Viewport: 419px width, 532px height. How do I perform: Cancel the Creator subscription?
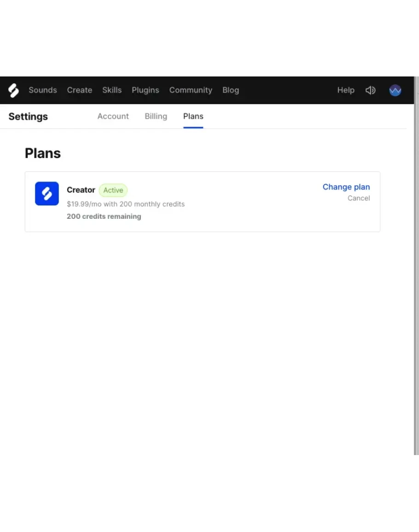(359, 199)
